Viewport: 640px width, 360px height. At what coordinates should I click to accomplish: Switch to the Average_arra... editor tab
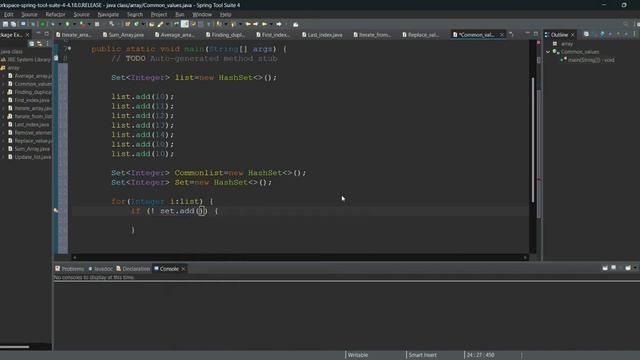point(175,35)
